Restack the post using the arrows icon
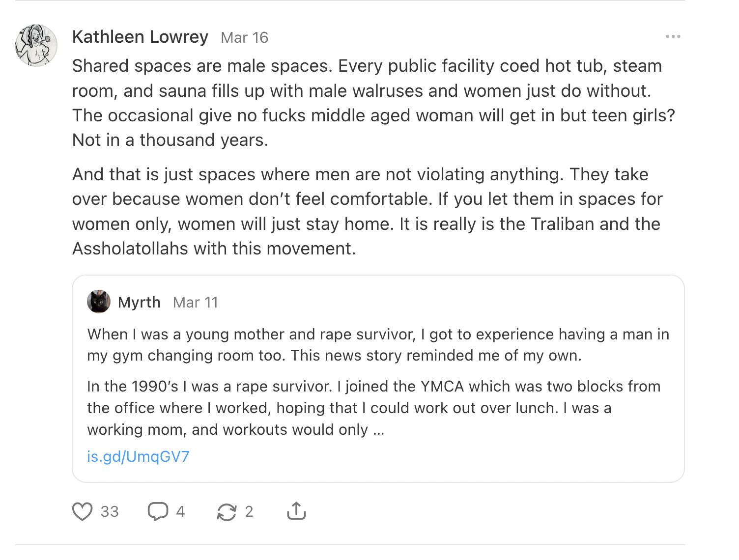This screenshot has height=560, width=739. click(x=227, y=512)
